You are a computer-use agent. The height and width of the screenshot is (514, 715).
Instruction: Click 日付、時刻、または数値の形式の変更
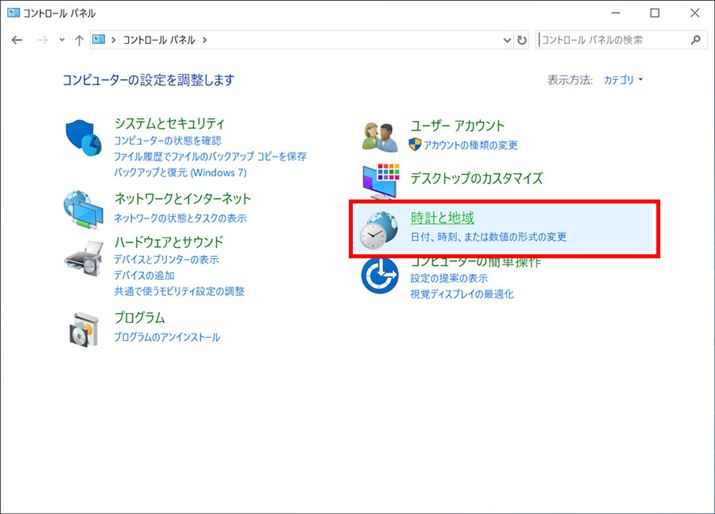coord(488,237)
